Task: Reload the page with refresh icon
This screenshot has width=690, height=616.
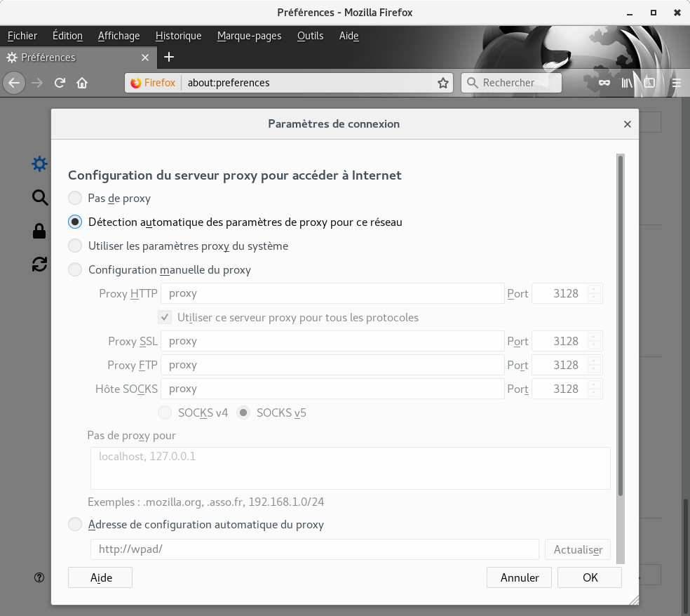Action: [x=60, y=82]
